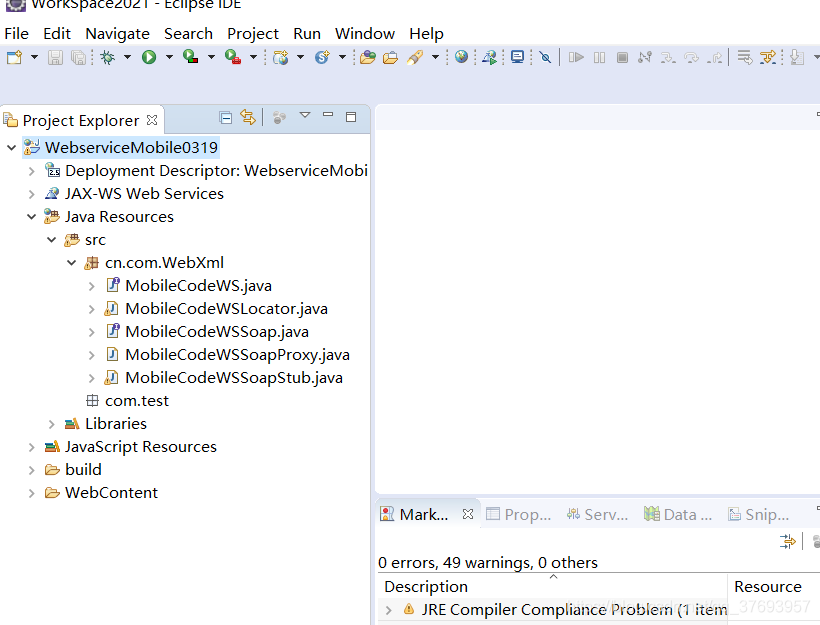Open the Navigate menu
Viewport: 820px width, 625px height.
[x=117, y=33]
